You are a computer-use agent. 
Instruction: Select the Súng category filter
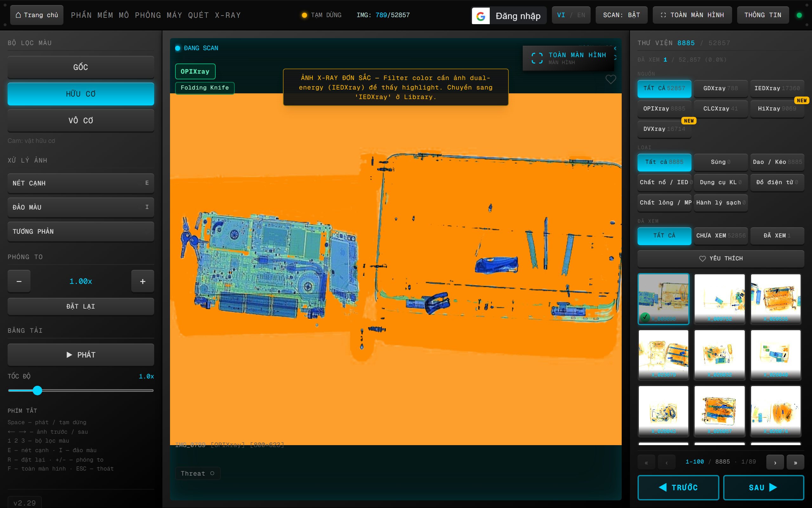721,162
